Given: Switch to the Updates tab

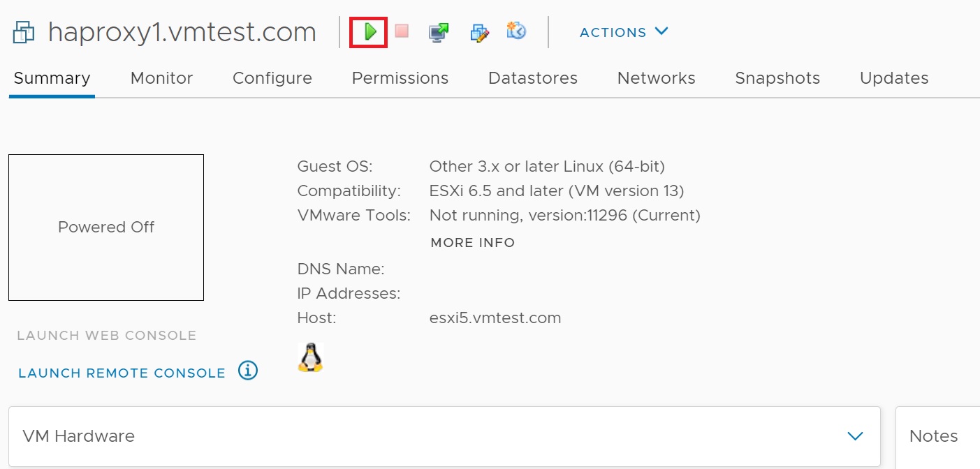Looking at the screenshot, I should point(893,78).
